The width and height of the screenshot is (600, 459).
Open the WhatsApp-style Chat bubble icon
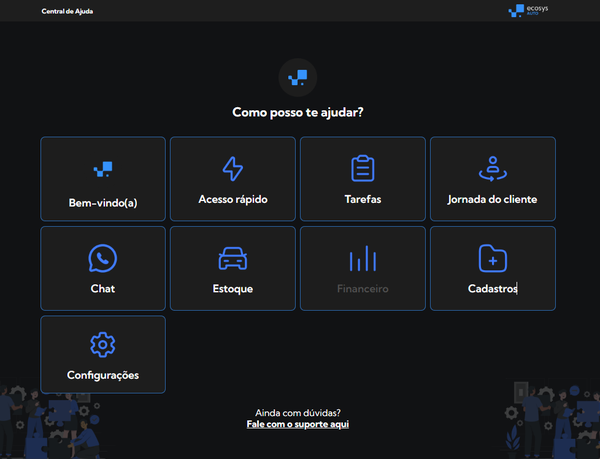point(102,258)
